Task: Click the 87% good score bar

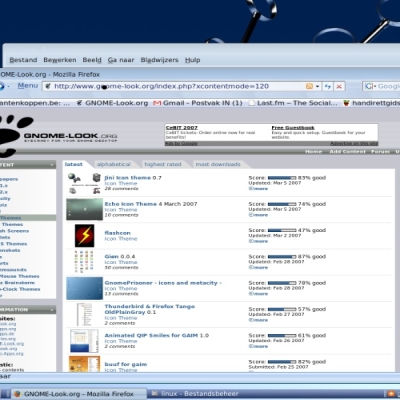Action: click(x=282, y=257)
